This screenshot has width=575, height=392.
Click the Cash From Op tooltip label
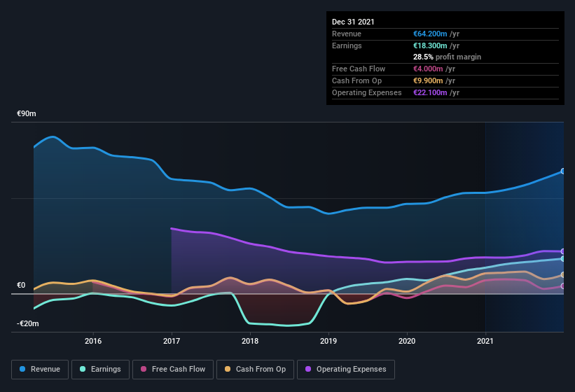pyautogui.click(x=356, y=80)
